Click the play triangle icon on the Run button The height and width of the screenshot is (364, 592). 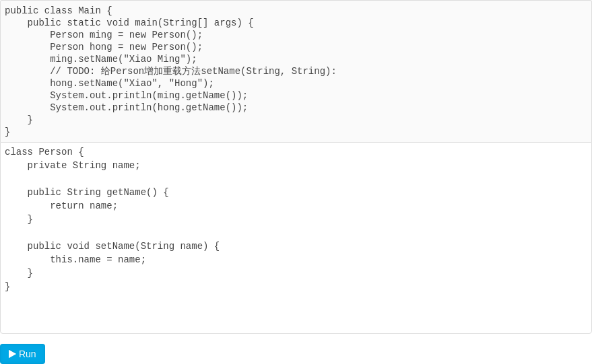[12, 354]
